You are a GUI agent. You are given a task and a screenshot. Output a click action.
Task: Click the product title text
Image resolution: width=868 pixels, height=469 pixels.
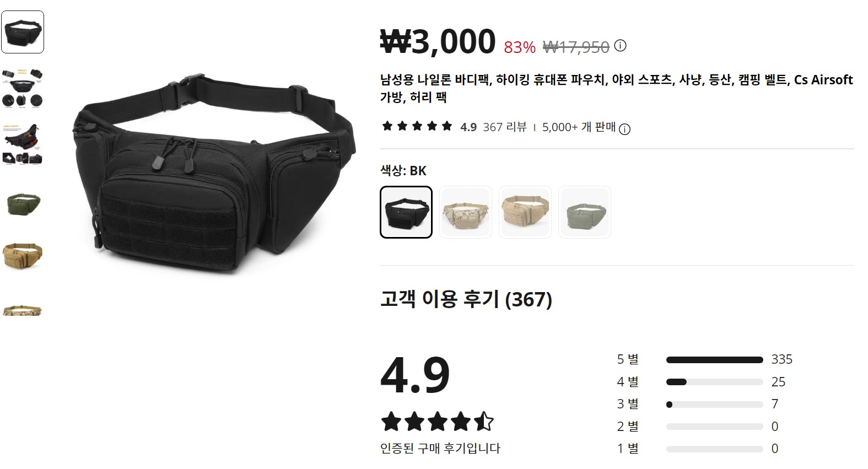(x=617, y=88)
